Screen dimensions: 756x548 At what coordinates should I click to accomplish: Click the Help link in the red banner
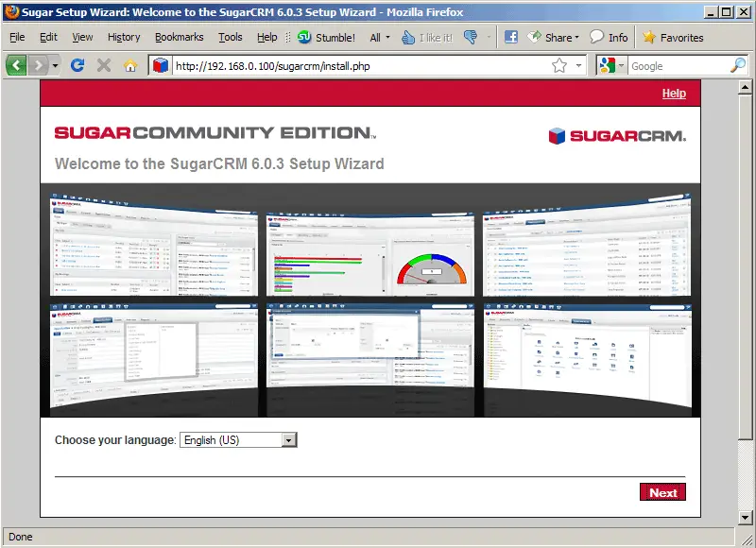(x=674, y=94)
